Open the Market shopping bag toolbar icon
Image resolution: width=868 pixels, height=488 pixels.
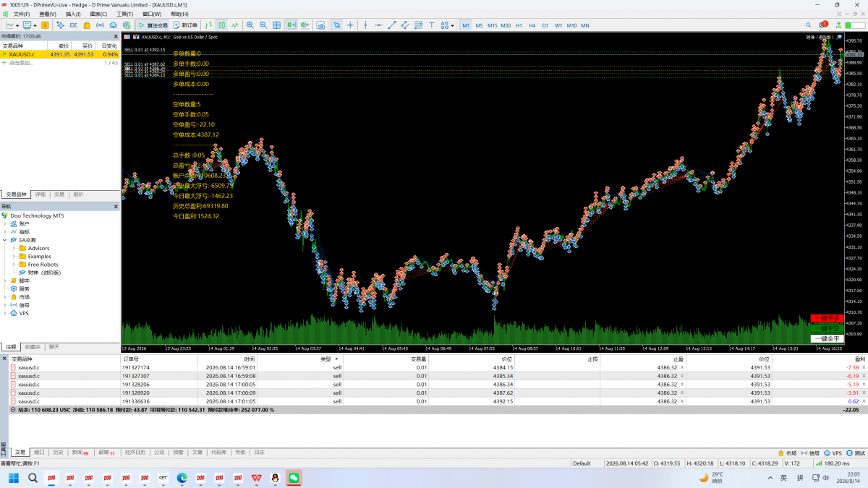(x=86, y=25)
